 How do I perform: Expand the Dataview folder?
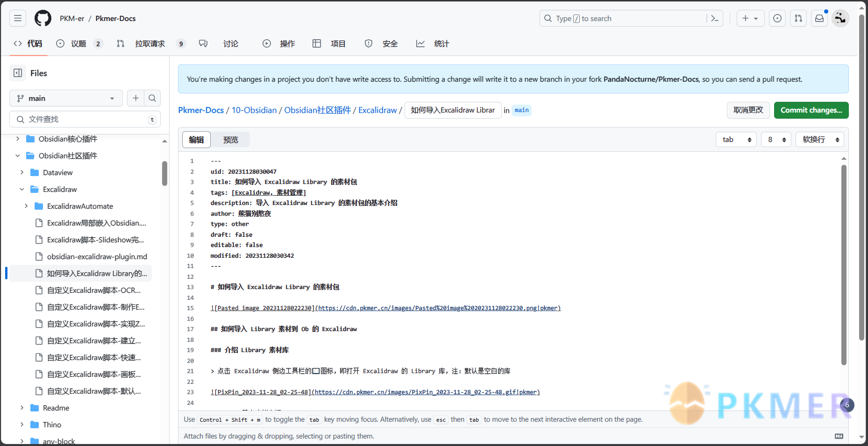click(22, 172)
